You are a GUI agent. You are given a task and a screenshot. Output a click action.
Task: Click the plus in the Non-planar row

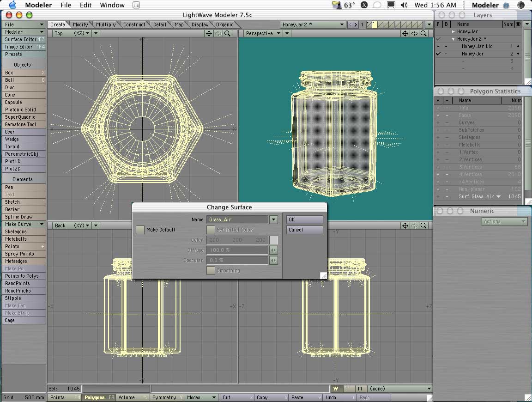point(438,189)
